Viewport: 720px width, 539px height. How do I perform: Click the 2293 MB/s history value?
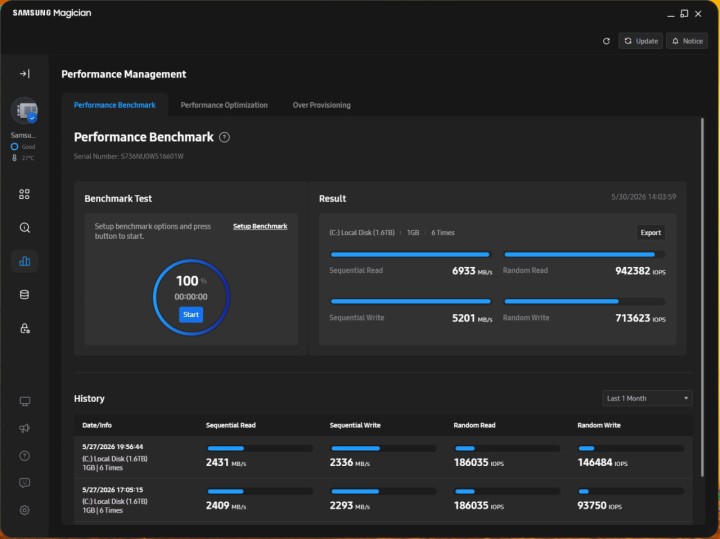(x=349, y=505)
